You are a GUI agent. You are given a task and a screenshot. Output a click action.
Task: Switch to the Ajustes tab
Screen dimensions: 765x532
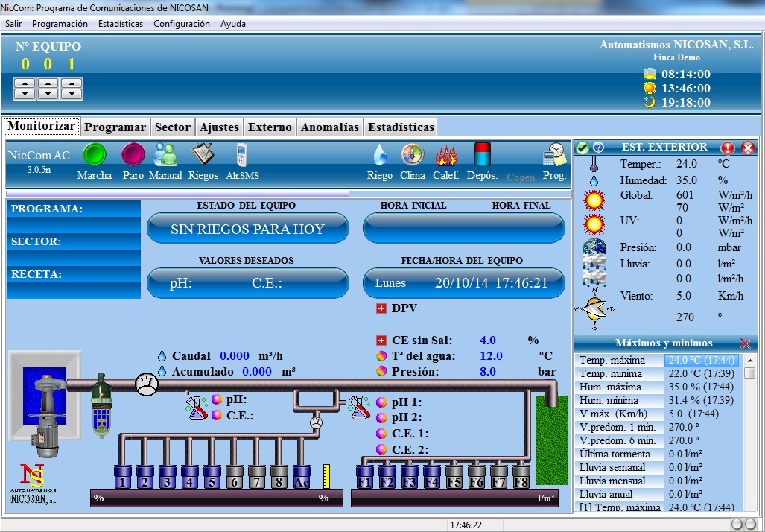(x=220, y=127)
